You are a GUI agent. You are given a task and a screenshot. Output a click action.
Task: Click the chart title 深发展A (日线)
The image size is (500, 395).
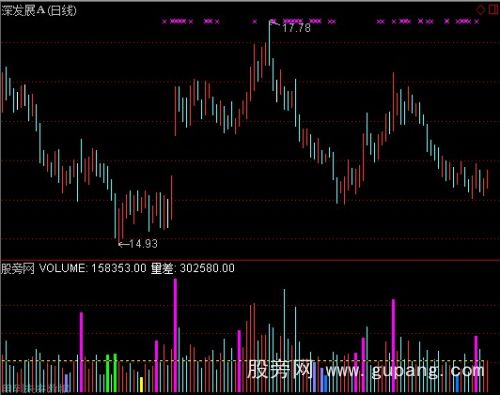coord(39,11)
